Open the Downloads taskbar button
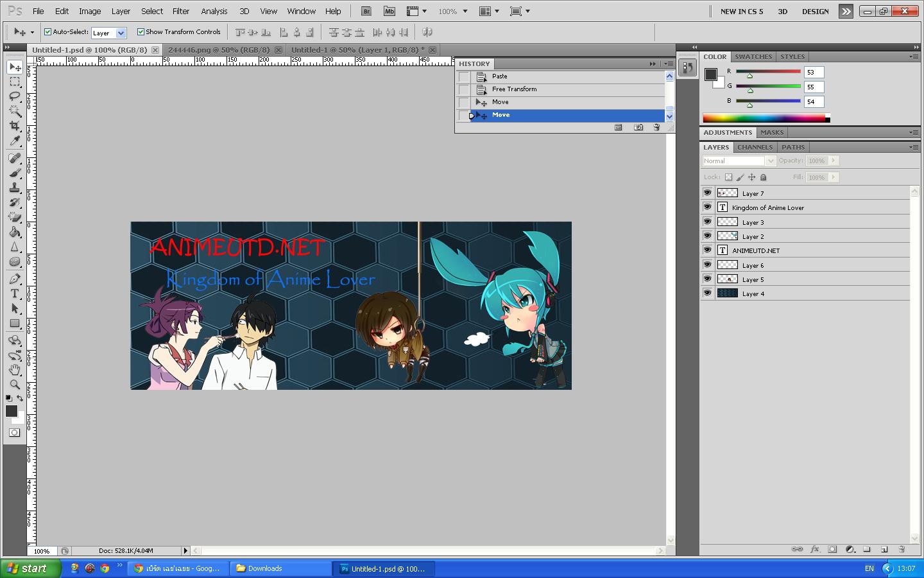Image resolution: width=924 pixels, height=578 pixels. tap(281, 568)
